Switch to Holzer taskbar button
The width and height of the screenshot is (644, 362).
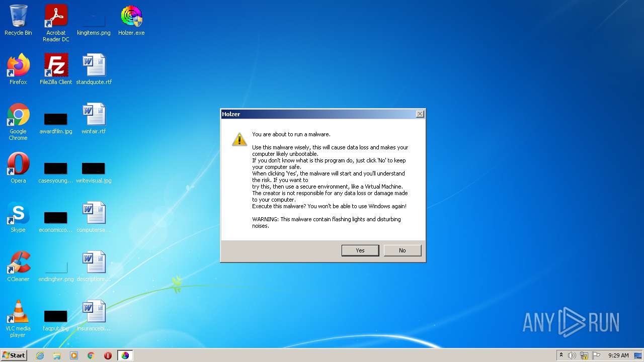[125, 355]
